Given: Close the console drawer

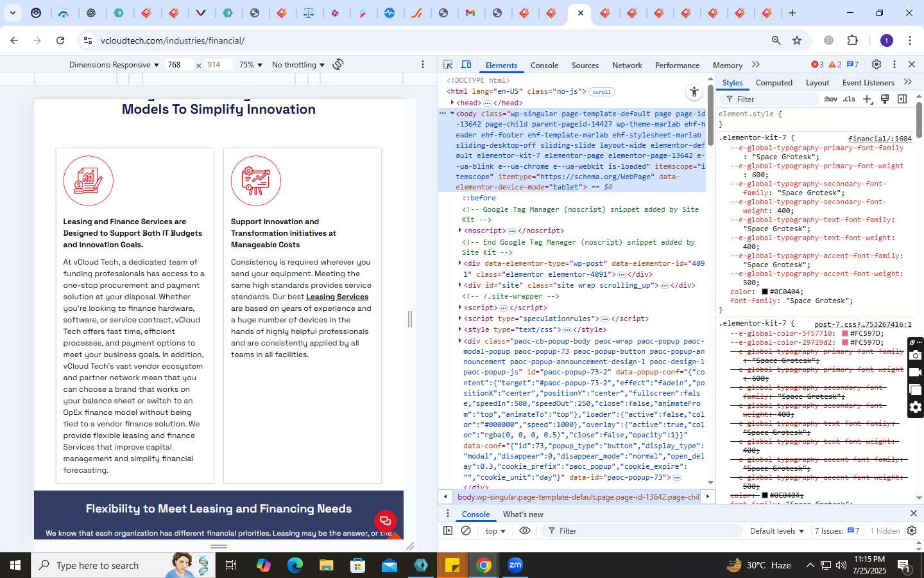Looking at the screenshot, I should click(914, 513).
